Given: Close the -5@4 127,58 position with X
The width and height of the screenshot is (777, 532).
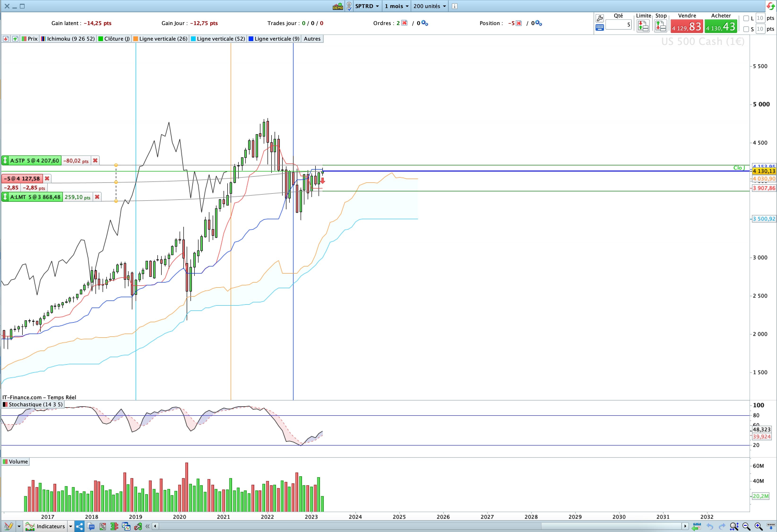Looking at the screenshot, I should click(47, 178).
